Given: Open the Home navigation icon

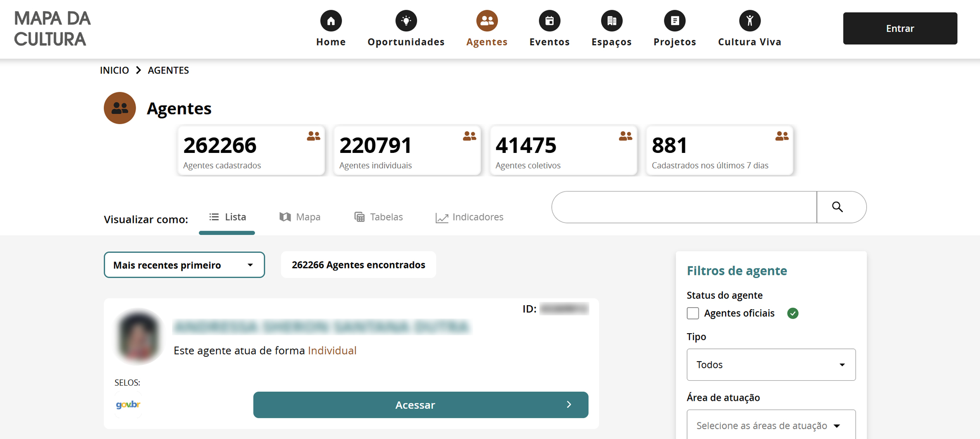Looking at the screenshot, I should click(x=331, y=21).
